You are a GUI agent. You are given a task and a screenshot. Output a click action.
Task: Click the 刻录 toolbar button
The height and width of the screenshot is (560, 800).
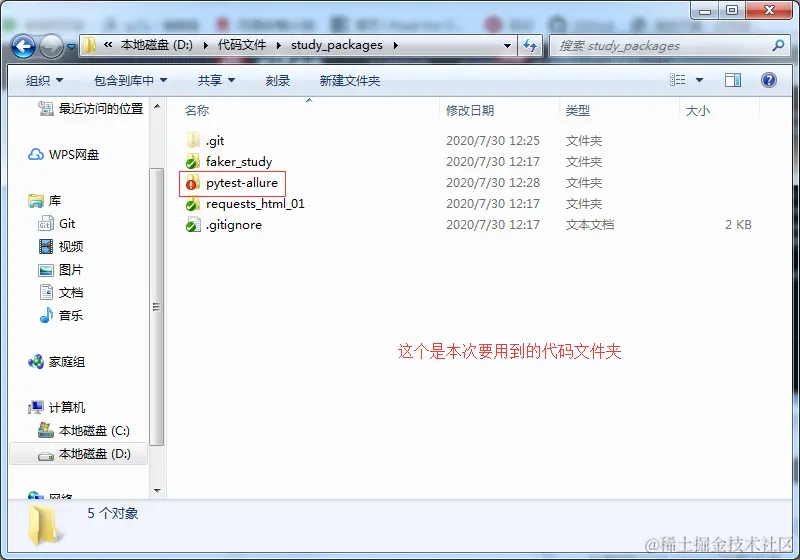pos(278,80)
